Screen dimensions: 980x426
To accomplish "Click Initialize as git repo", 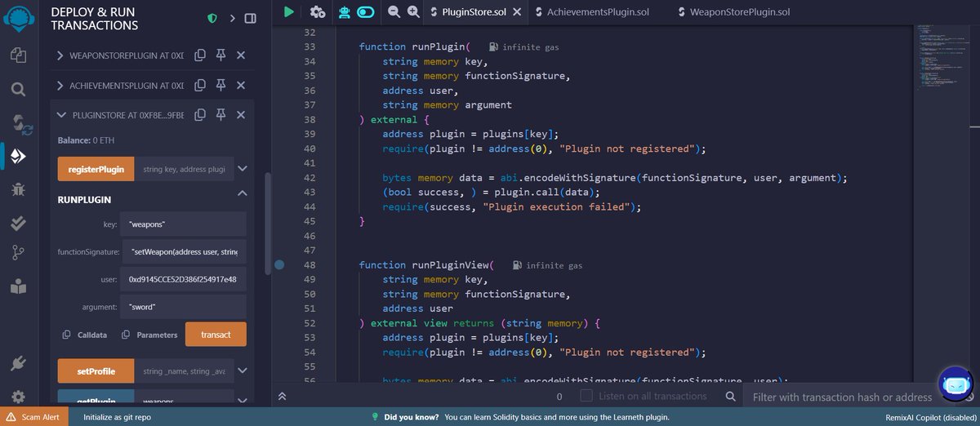I will [117, 416].
